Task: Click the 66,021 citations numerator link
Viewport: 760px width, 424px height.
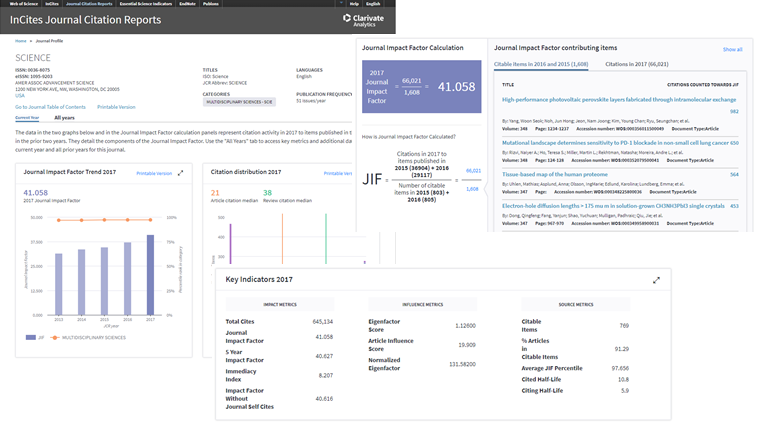Action: point(473,171)
